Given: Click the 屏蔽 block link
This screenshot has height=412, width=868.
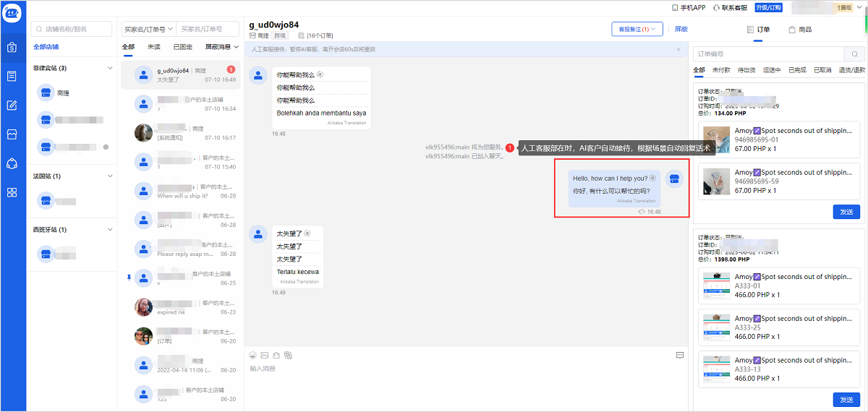Looking at the screenshot, I should click(681, 29).
